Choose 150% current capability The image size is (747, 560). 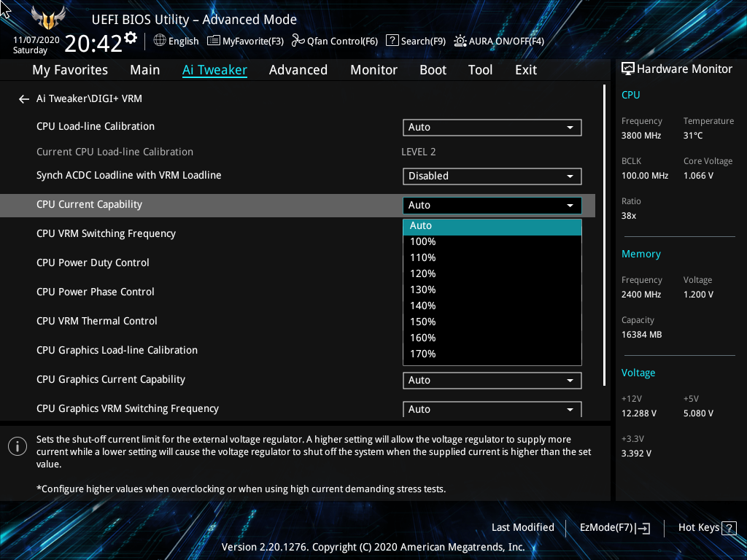coord(492,322)
